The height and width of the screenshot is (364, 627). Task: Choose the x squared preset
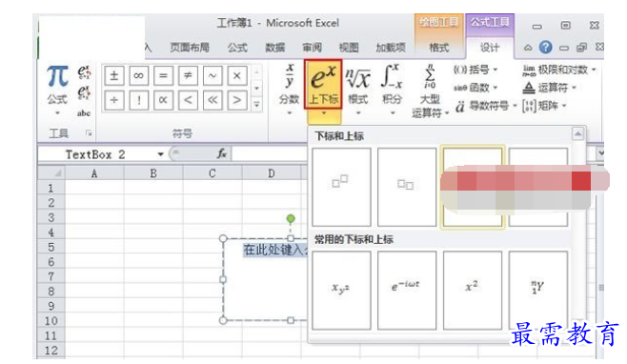tap(473, 290)
